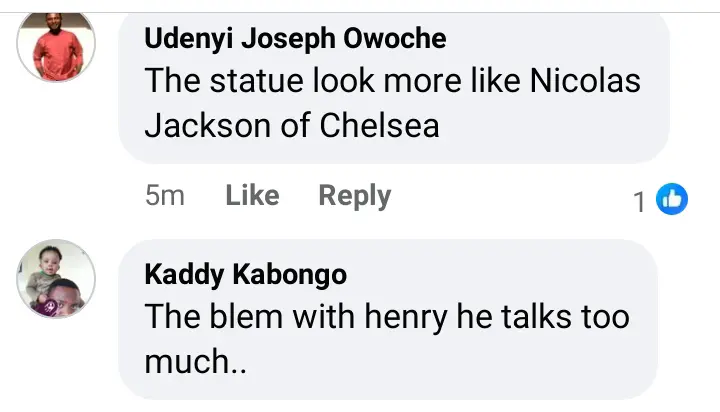This screenshot has width=720, height=412.
Task: Click the word "Nicolas" in the first comment
Action: click(582, 82)
